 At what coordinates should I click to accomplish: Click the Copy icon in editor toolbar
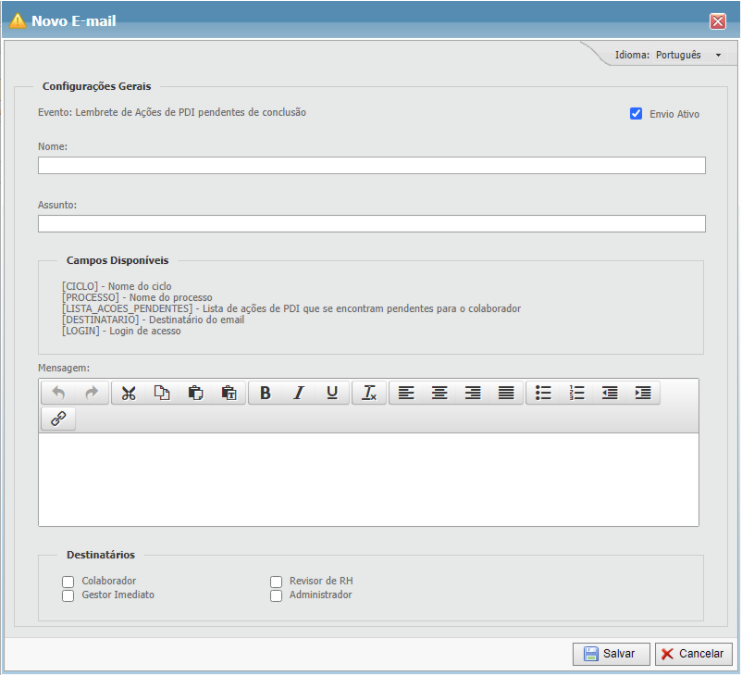coord(162,393)
